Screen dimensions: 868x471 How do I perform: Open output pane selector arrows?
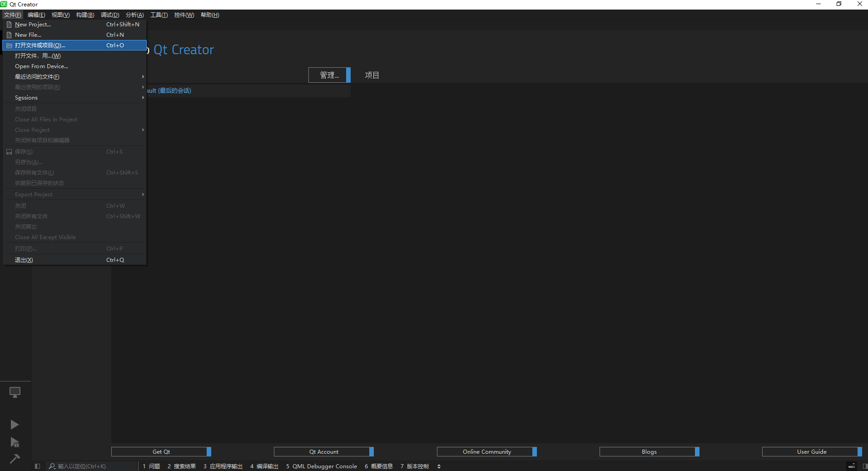click(x=439, y=466)
